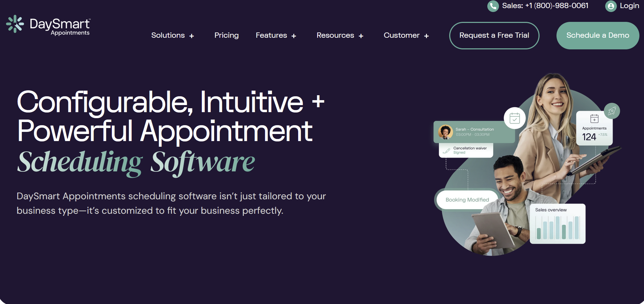This screenshot has height=304, width=644.
Task: Click the DaySmart snowflake logo icon
Action: 15,24
